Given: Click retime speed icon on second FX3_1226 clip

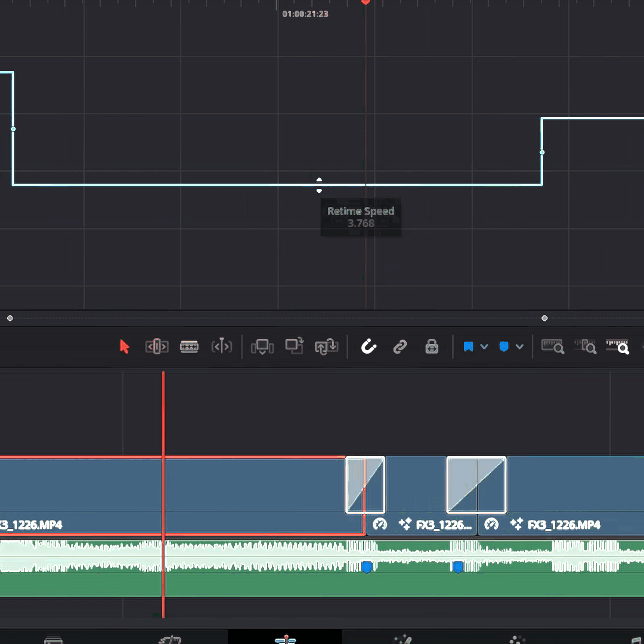Looking at the screenshot, I should (380, 524).
